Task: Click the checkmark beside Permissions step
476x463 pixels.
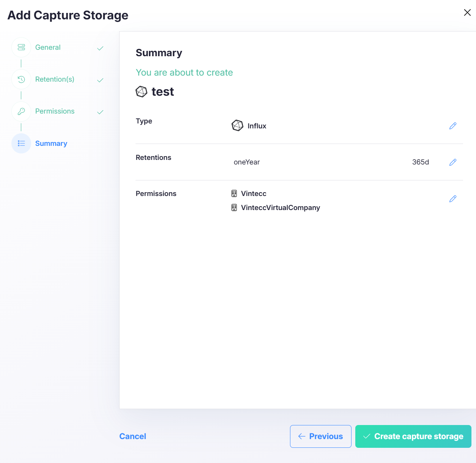Action: (x=100, y=112)
